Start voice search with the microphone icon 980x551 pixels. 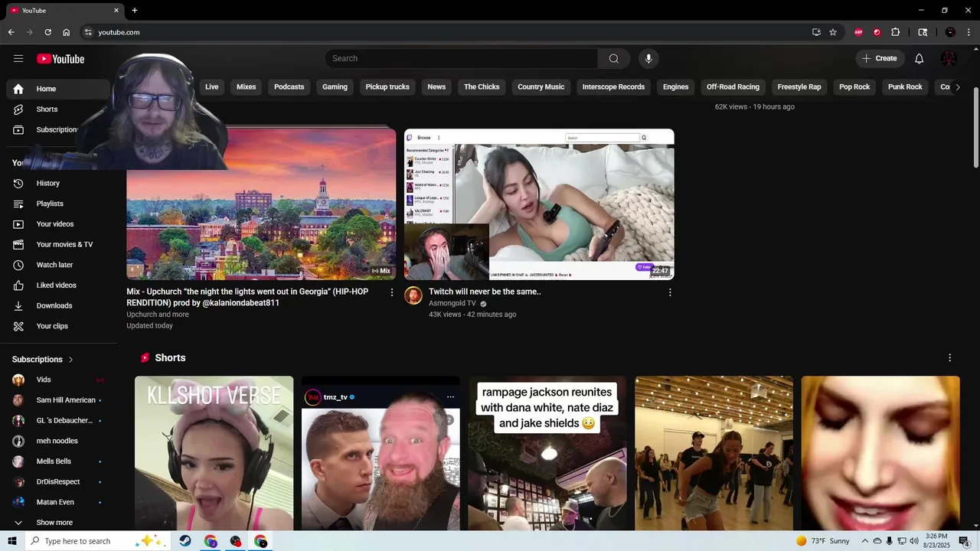pyautogui.click(x=648, y=59)
